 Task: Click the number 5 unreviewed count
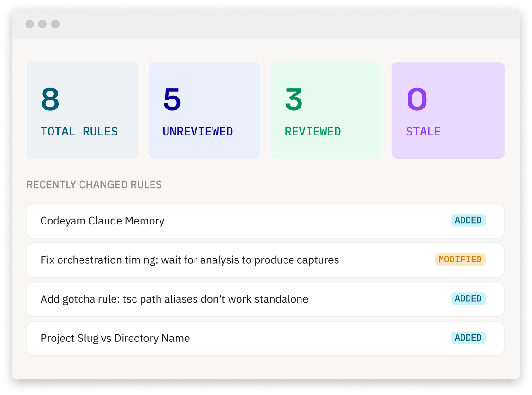point(172,99)
